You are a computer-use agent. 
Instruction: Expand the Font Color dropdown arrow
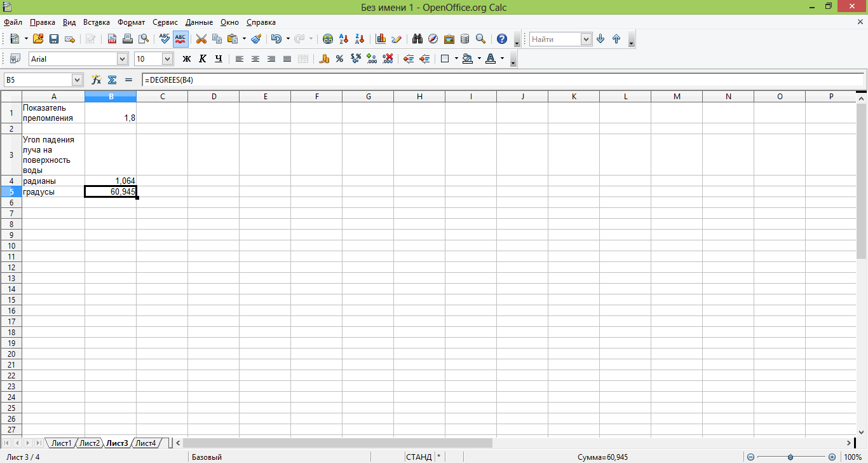click(502, 59)
